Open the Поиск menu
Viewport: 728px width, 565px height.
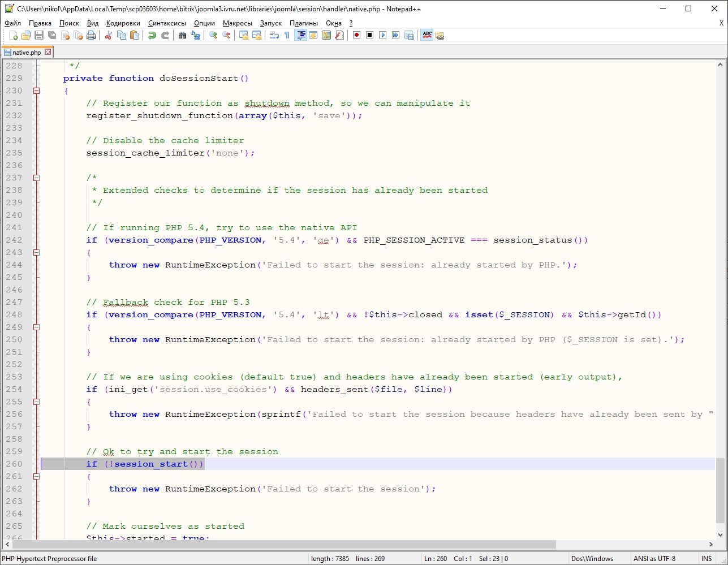(70, 23)
